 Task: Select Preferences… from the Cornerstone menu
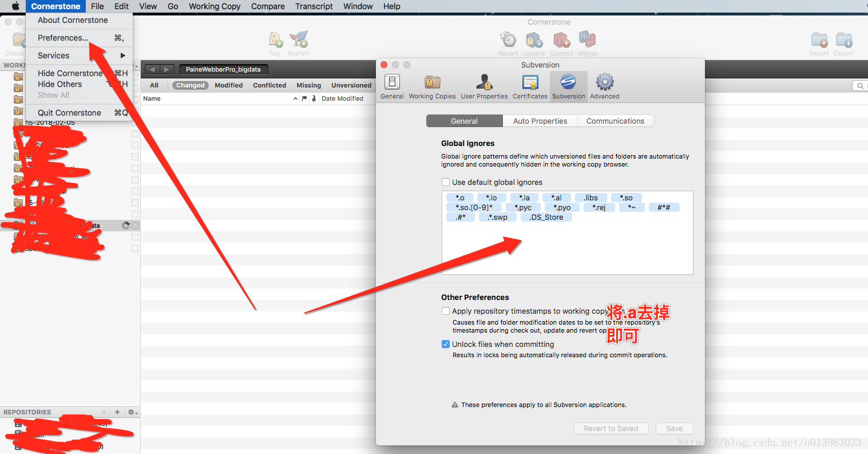click(x=80, y=38)
